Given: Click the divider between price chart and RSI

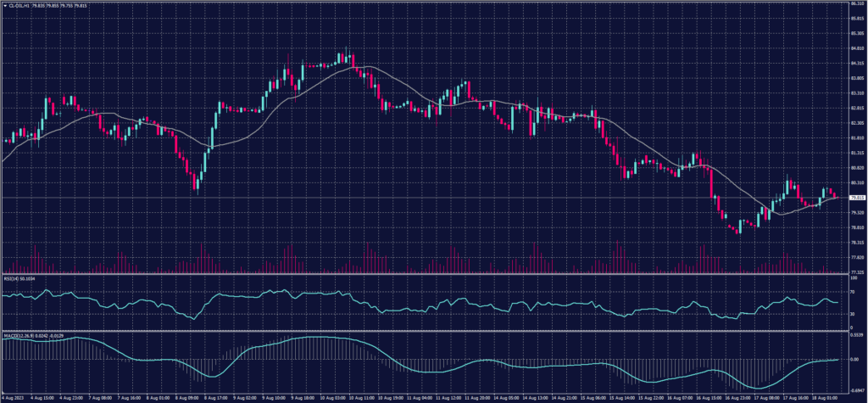Looking at the screenshot, I should pyautogui.click(x=424, y=273).
